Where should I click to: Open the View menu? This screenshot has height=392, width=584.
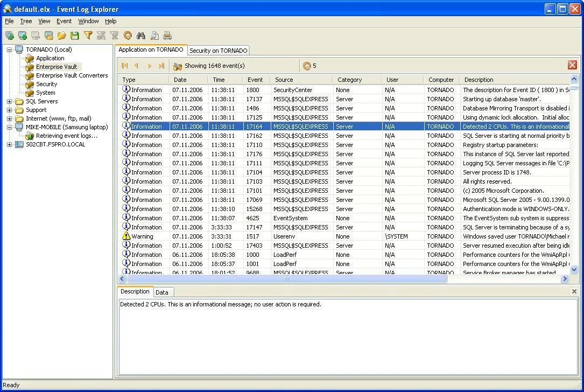coord(44,21)
